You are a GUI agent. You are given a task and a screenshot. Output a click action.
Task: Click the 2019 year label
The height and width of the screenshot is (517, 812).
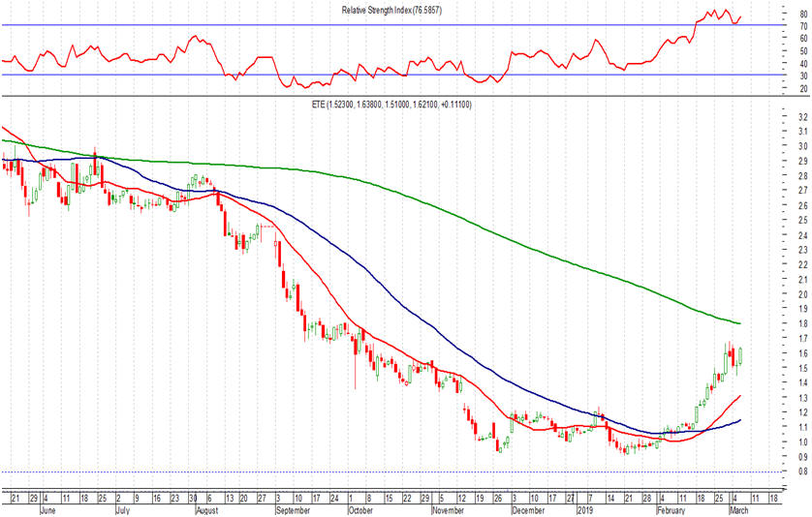[587, 510]
